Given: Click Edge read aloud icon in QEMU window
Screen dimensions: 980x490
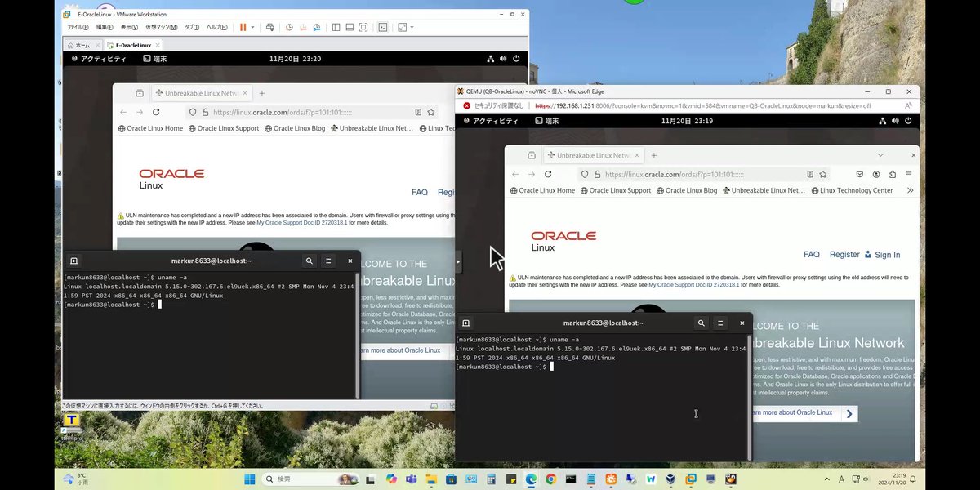Looking at the screenshot, I should click(909, 105).
